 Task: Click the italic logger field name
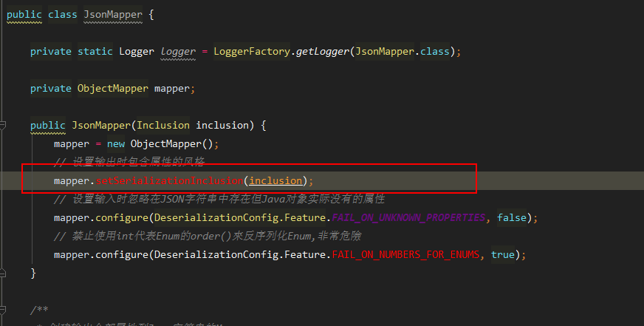point(178,52)
